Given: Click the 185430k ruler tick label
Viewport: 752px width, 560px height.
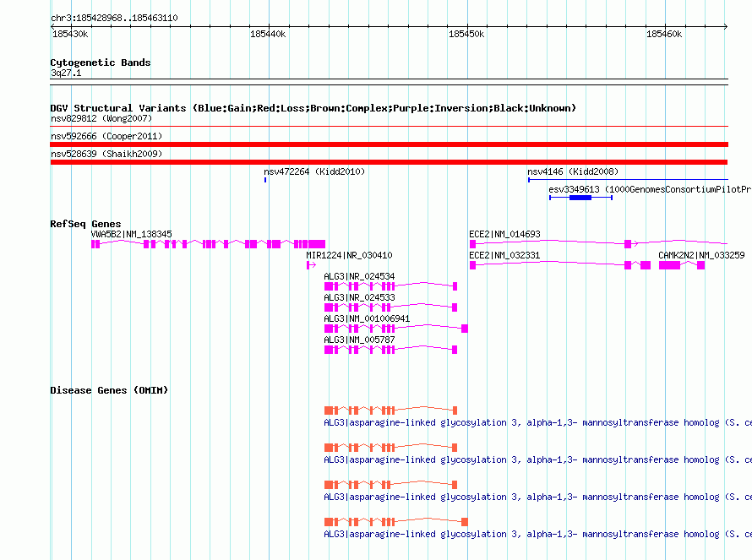Looking at the screenshot, I should 70,34.
